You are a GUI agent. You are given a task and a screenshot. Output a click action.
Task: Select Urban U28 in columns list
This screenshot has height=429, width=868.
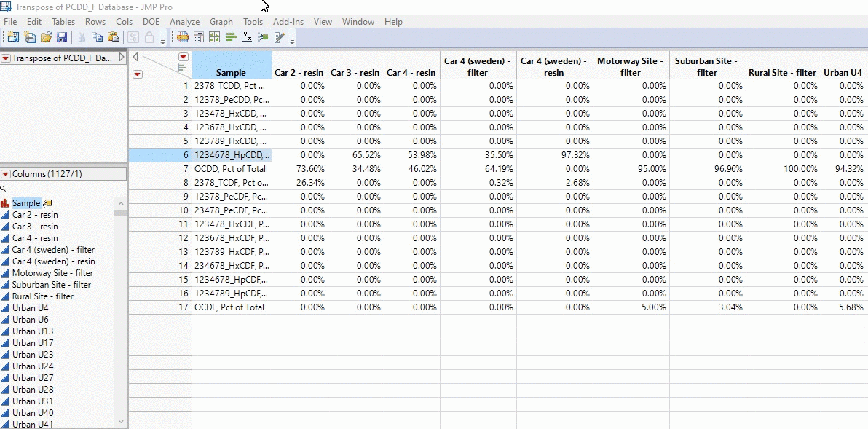pyautogui.click(x=33, y=389)
